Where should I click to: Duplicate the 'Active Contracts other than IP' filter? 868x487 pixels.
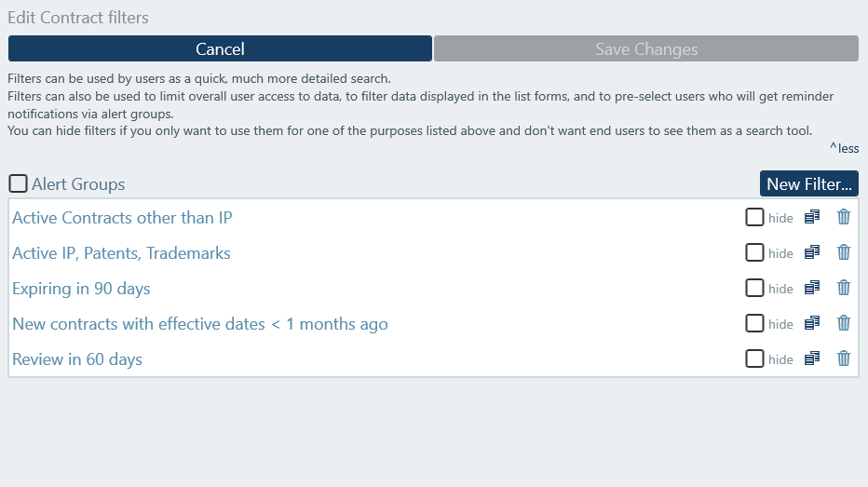(x=812, y=217)
